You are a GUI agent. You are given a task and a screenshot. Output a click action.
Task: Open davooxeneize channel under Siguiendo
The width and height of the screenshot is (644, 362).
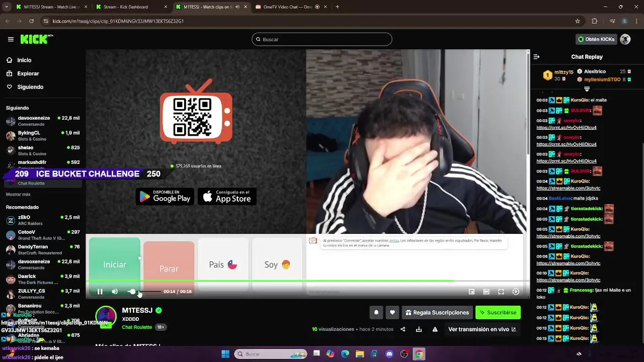[x=42, y=121]
